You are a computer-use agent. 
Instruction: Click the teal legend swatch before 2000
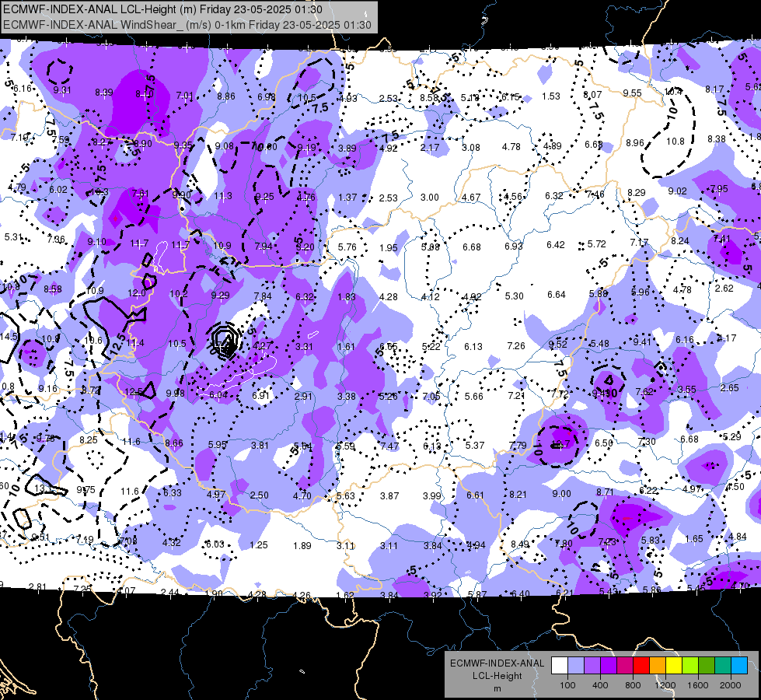[x=723, y=666]
